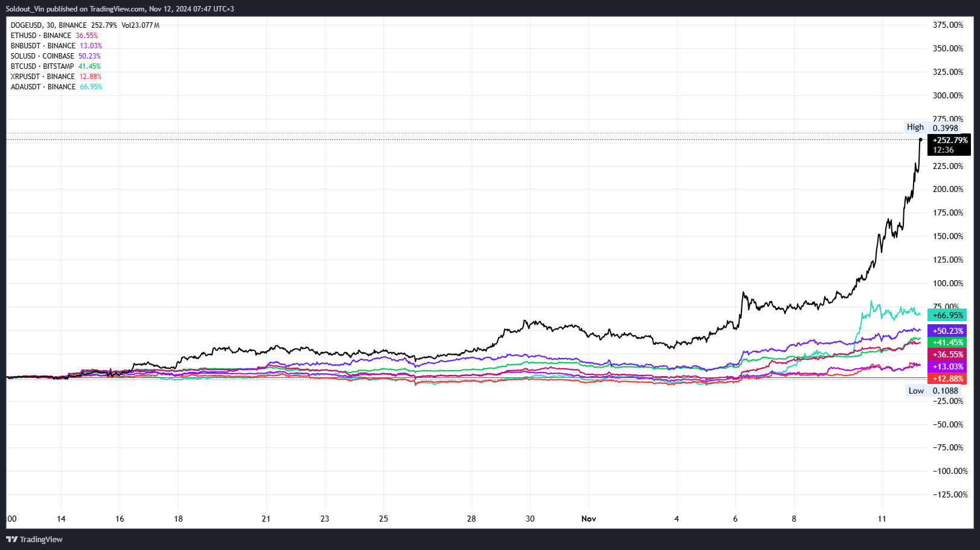This screenshot has height=550, width=980.
Task: Click the 4 date label on time axis
Action: [677, 519]
